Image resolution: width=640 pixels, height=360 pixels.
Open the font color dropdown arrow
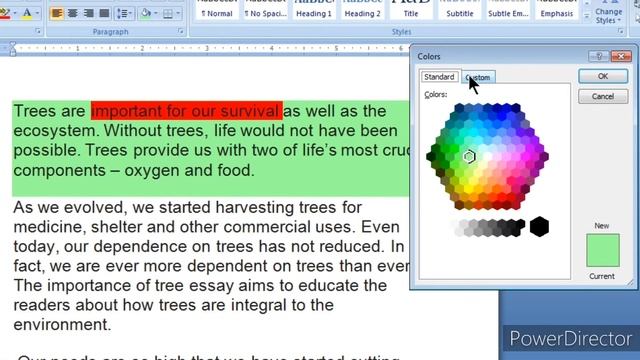point(37,13)
